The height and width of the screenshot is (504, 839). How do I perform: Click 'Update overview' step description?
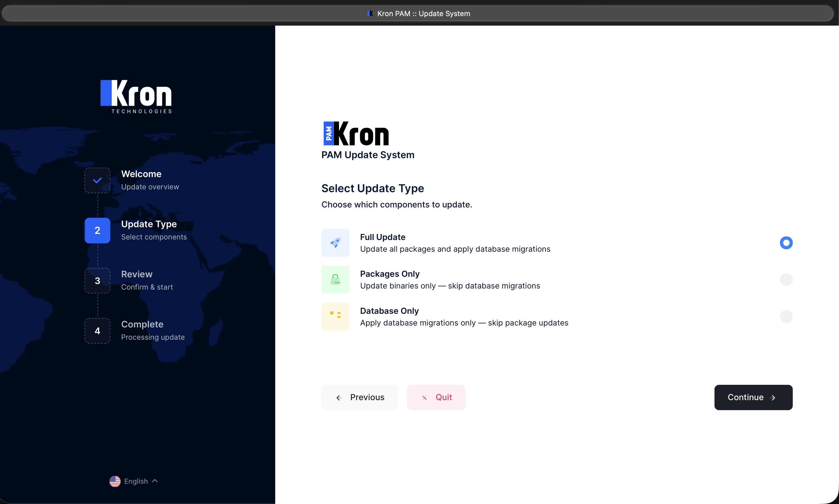click(x=150, y=187)
